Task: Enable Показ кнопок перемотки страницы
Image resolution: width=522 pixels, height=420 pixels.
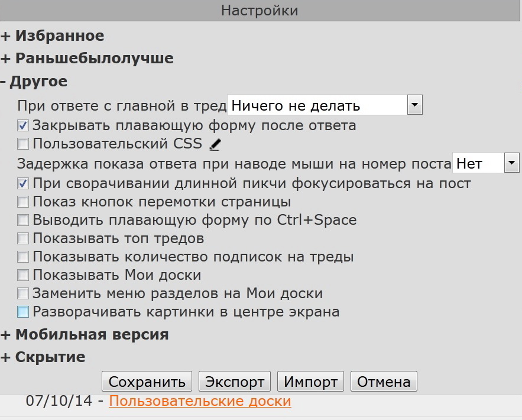Action: (23, 202)
